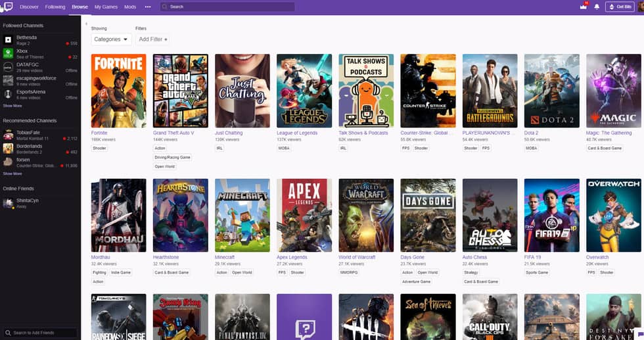644x340 pixels.
Task: Click the Auto Chess box art
Action: (x=490, y=215)
